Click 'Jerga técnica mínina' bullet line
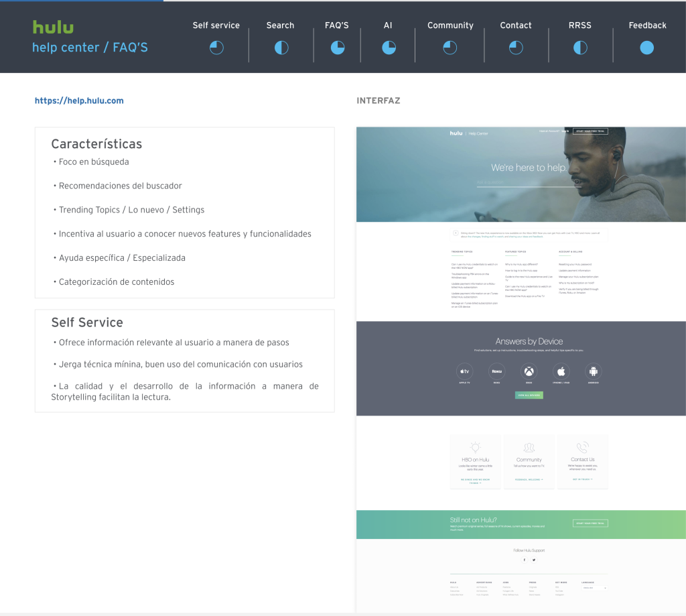 181,364
